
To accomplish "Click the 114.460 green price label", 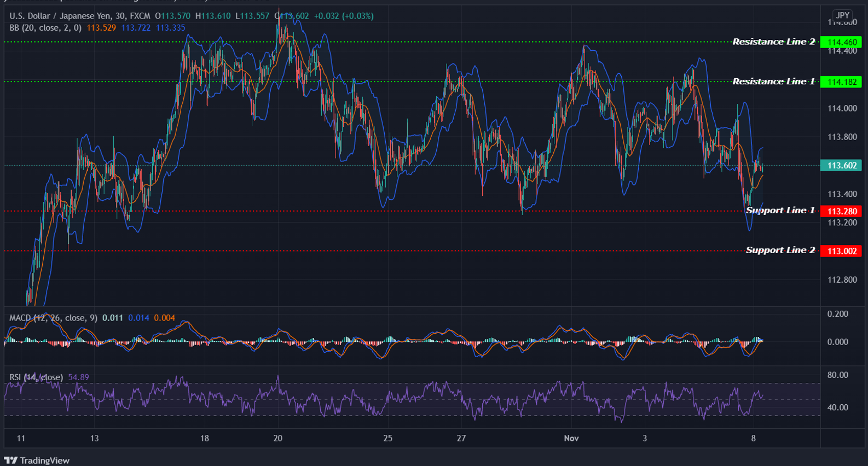I will 841,42.
